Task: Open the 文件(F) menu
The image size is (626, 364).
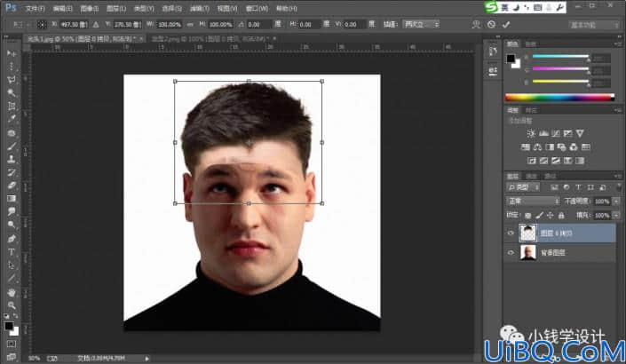Action: tap(35, 8)
